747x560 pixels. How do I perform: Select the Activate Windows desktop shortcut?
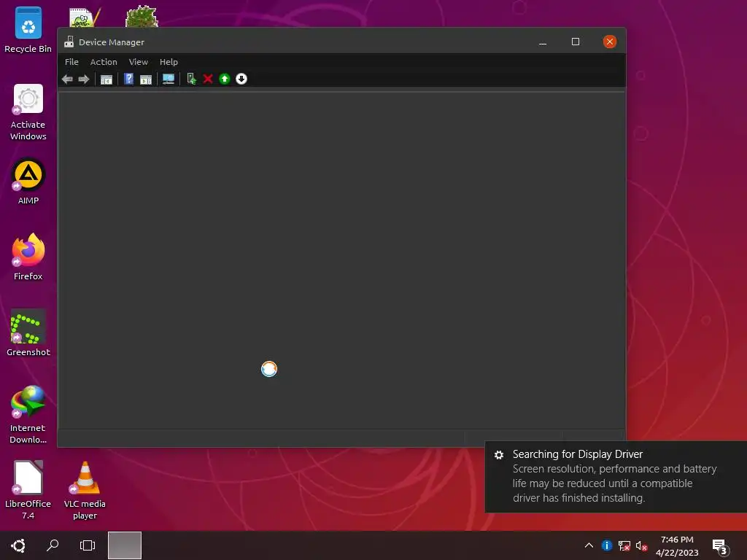coord(28,112)
